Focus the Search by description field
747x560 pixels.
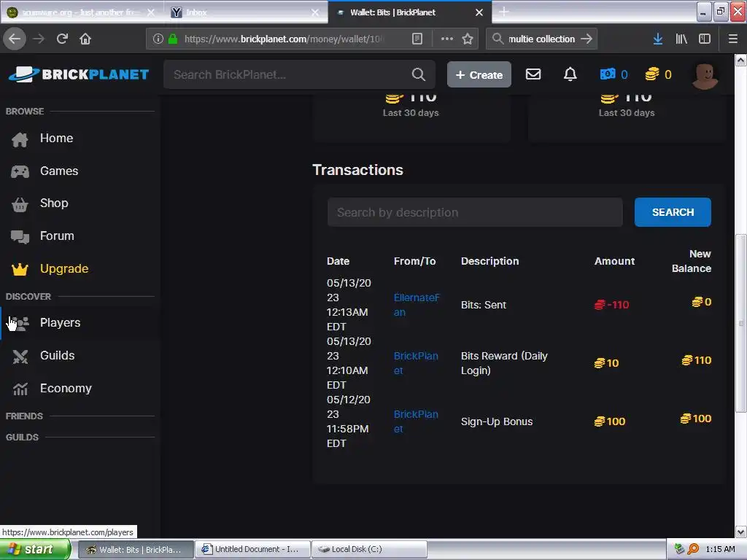475,212
